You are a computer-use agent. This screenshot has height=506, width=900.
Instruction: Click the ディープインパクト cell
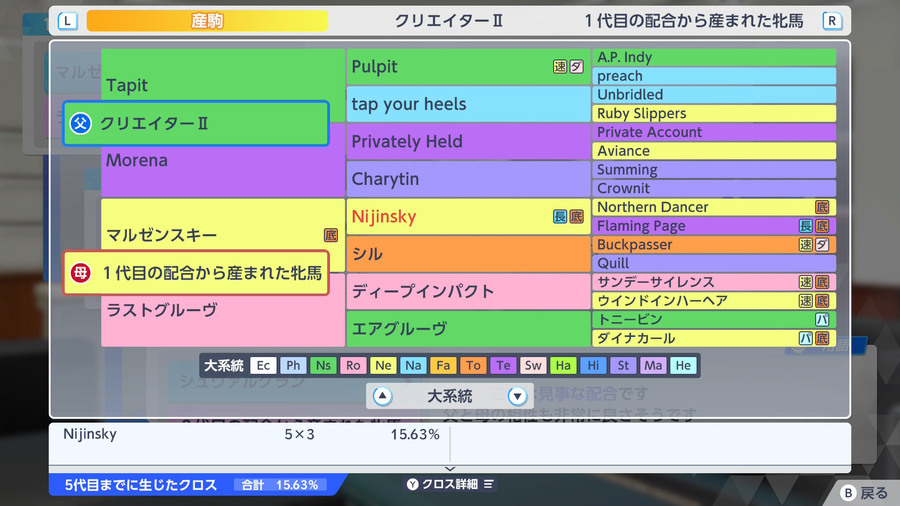pos(468,291)
